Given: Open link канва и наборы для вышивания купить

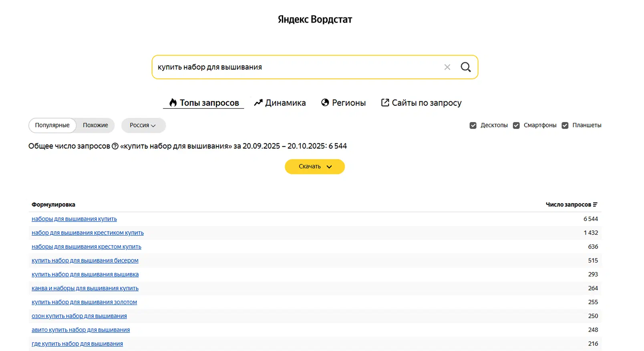Looking at the screenshot, I should tap(85, 288).
